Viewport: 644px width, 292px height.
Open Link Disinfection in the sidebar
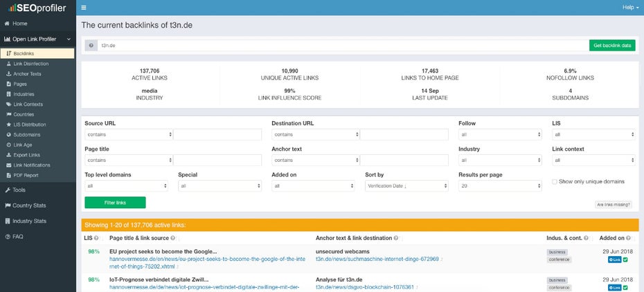coord(30,64)
